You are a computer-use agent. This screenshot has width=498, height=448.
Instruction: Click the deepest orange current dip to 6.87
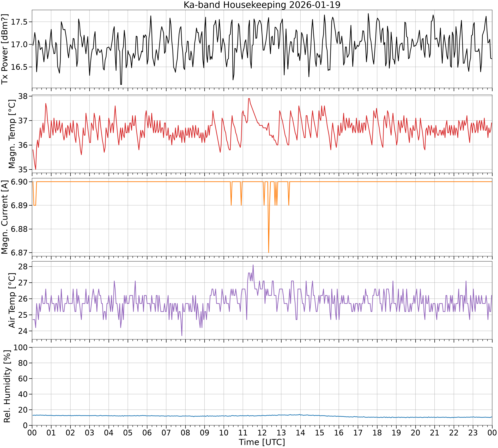(268, 252)
